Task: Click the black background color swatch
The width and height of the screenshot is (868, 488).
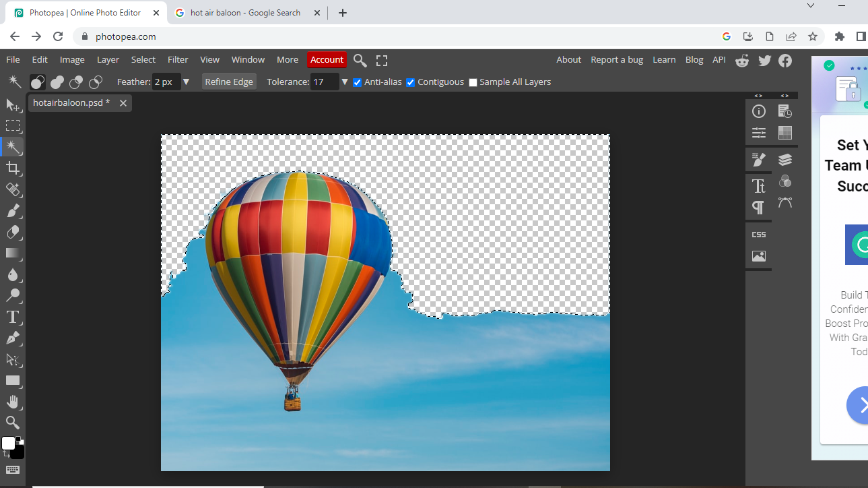Action: (x=20, y=454)
